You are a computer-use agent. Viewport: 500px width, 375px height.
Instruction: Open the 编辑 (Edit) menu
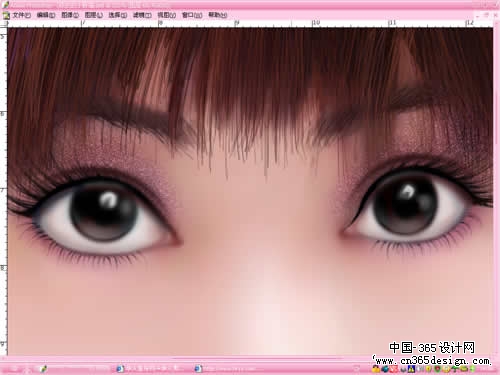(x=46, y=15)
